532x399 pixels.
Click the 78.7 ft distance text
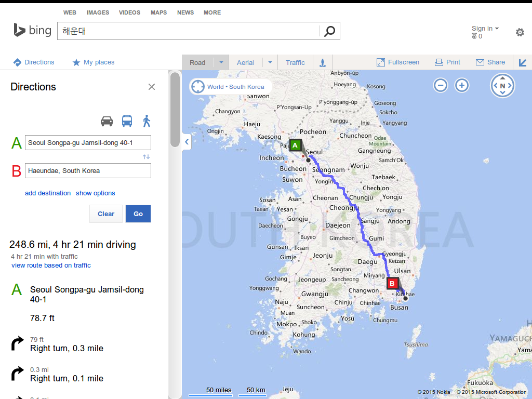pos(42,318)
